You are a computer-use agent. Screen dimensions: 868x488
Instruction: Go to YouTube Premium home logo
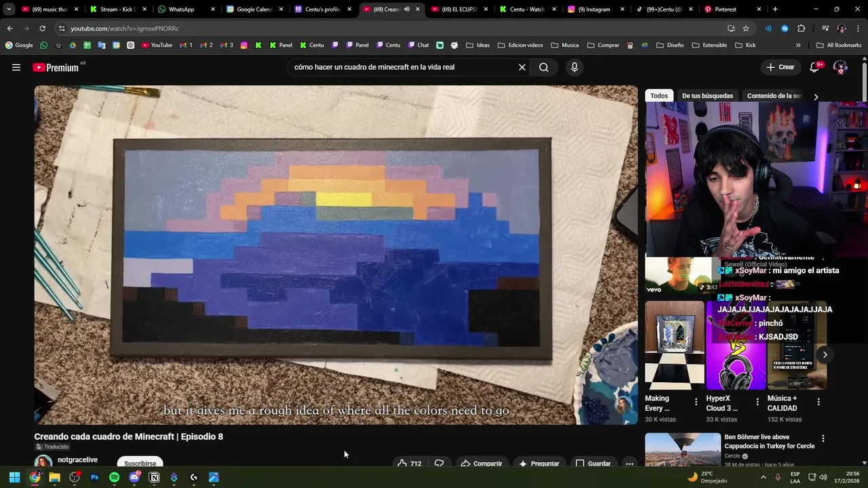[x=56, y=67]
